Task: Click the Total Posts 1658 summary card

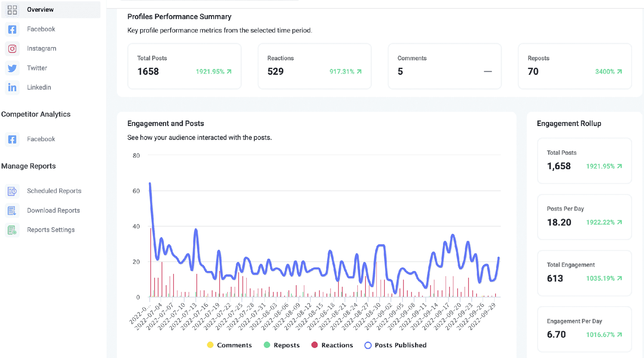Action: pos(184,66)
